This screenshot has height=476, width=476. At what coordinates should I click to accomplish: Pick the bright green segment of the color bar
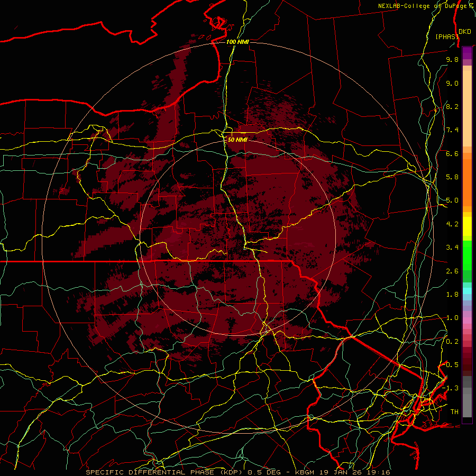point(467,255)
